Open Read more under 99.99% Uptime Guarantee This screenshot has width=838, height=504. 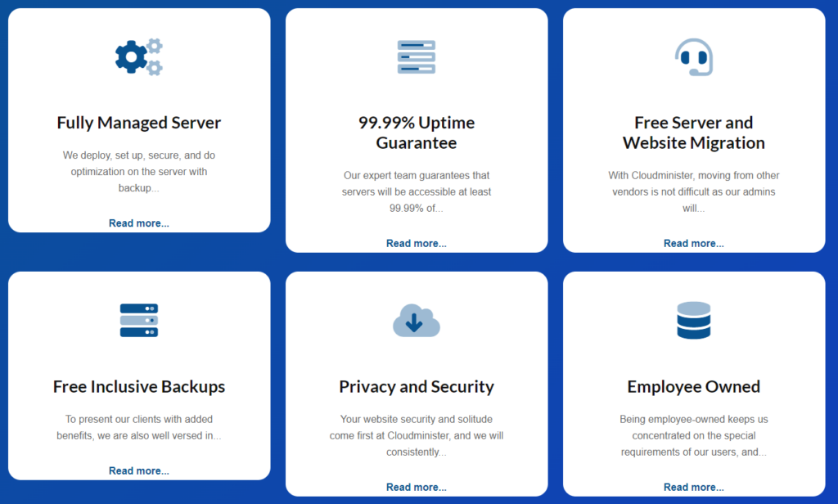[417, 244]
